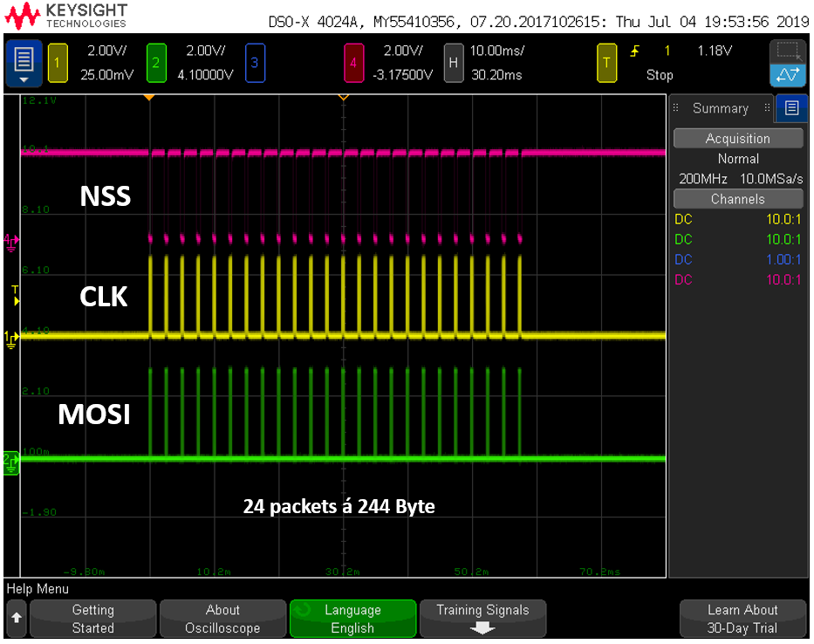Click Summary panel right grip dots

(x=767, y=108)
